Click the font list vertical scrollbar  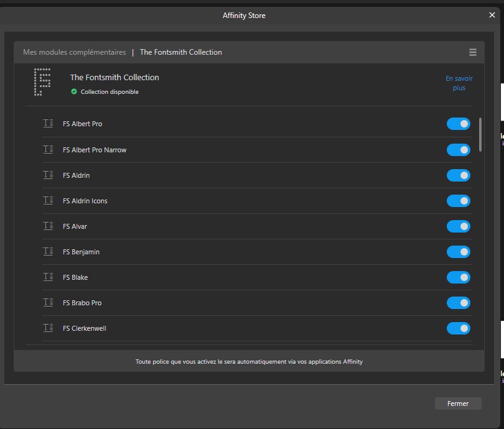pos(480,135)
